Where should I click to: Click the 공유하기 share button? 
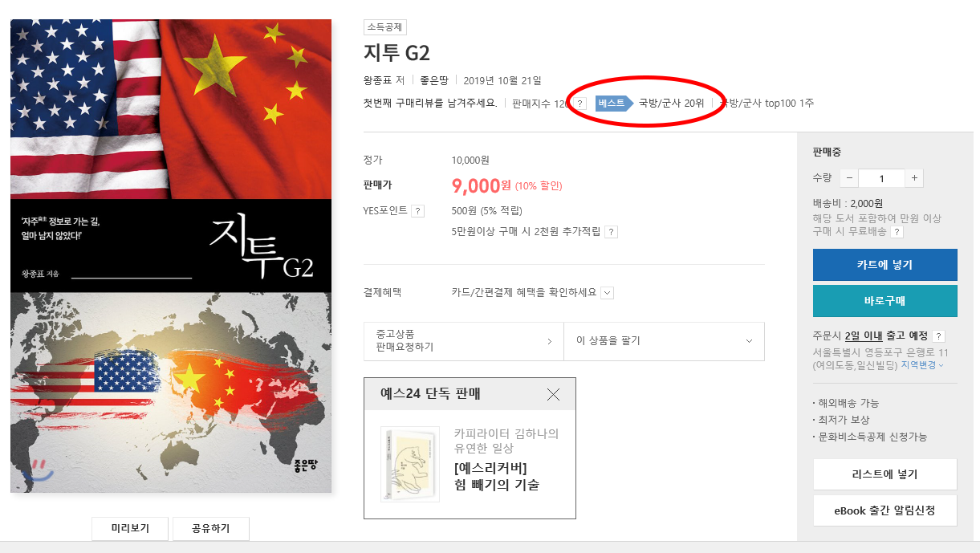click(210, 528)
